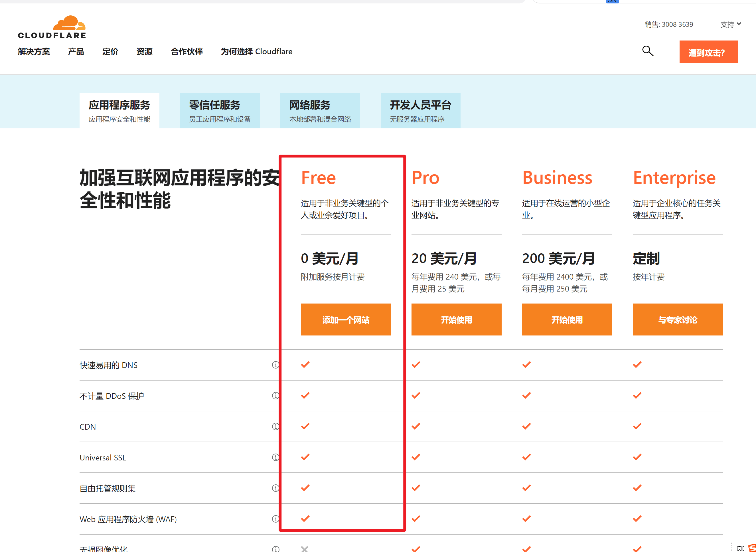
Task: Click the Web 应用程序防火墙 (WAF) label
Action: point(128,519)
